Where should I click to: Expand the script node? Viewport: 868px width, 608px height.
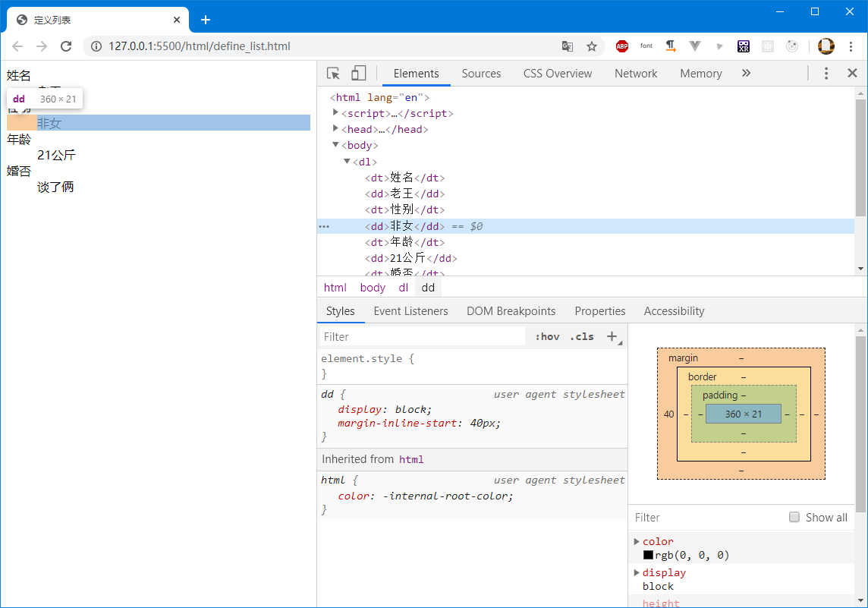[335, 112]
